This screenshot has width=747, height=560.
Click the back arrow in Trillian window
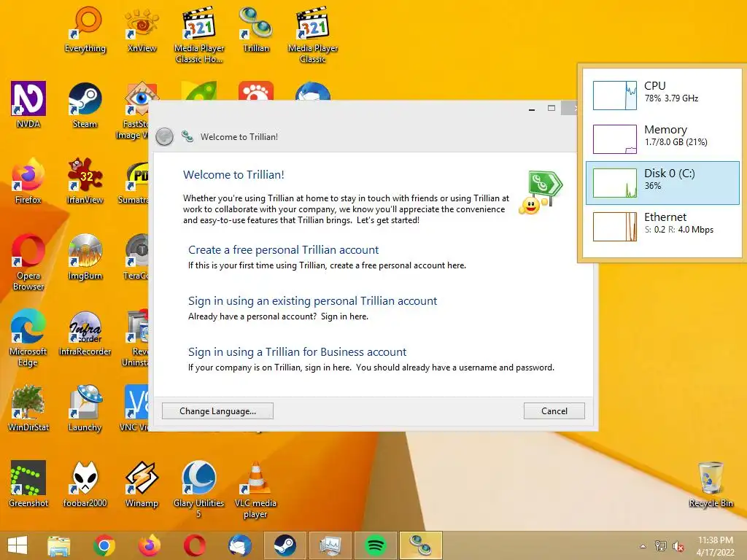click(x=164, y=136)
